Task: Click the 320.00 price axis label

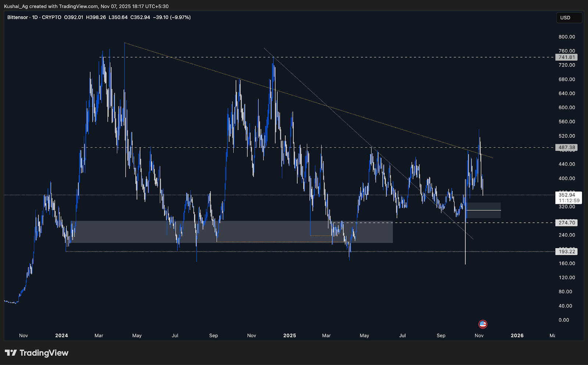Action: [567, 207]
